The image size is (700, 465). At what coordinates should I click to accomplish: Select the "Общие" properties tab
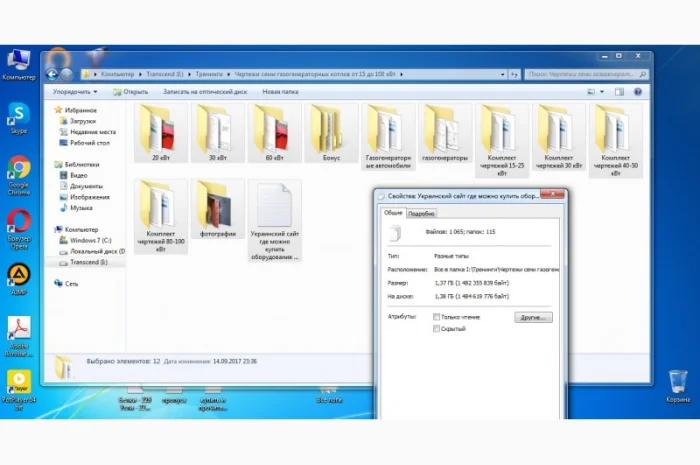pos(393,213)
